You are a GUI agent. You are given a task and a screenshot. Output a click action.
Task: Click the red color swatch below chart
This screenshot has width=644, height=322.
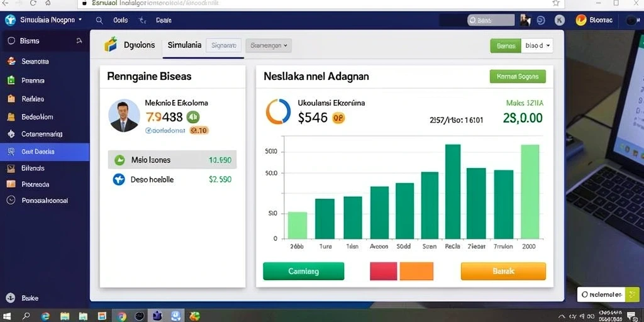point(384,272)
